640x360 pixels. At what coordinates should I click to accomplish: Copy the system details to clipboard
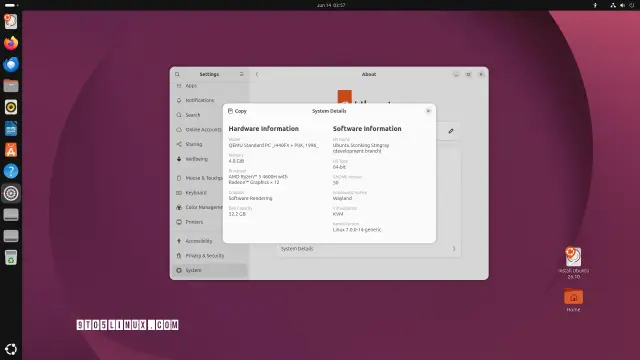pos(237,111)
